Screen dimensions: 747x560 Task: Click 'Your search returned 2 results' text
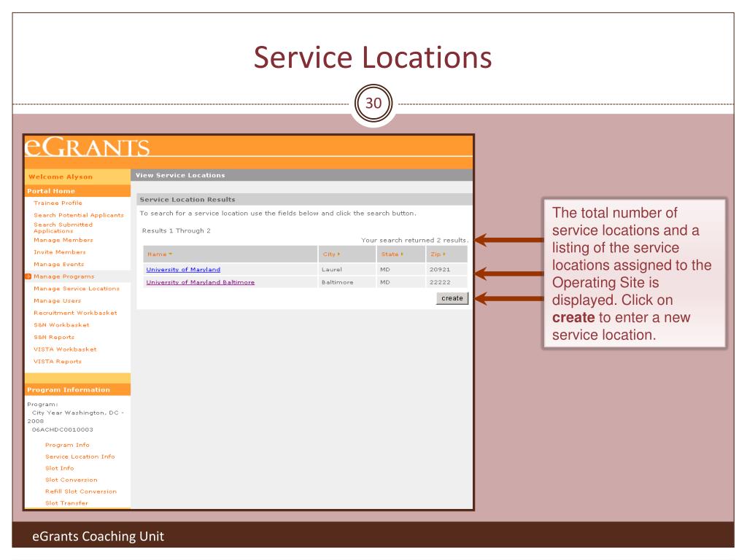click(x=414, y=240)
